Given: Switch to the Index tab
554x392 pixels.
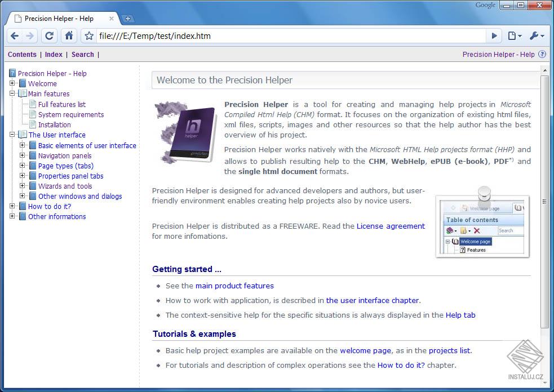Looking at the screenshot, I should [x=54, y=55].
